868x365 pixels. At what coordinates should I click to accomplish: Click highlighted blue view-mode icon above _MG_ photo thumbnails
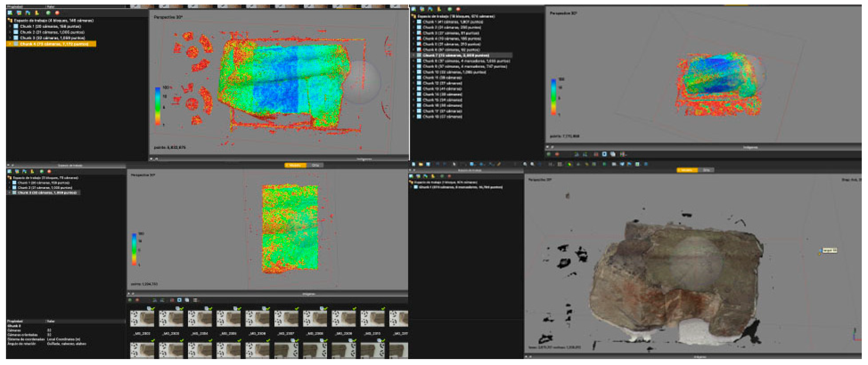tap(179, 300)
